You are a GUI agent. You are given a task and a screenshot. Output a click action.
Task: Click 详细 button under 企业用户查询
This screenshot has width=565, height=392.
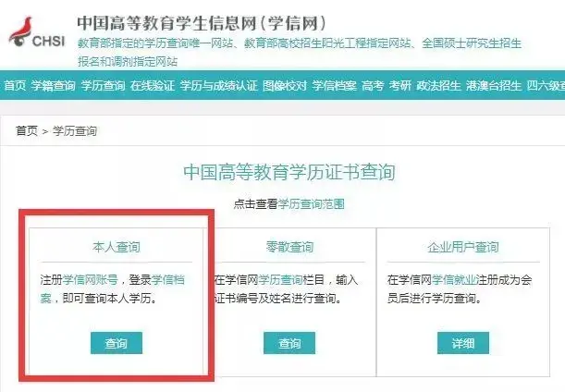[463, 343]
